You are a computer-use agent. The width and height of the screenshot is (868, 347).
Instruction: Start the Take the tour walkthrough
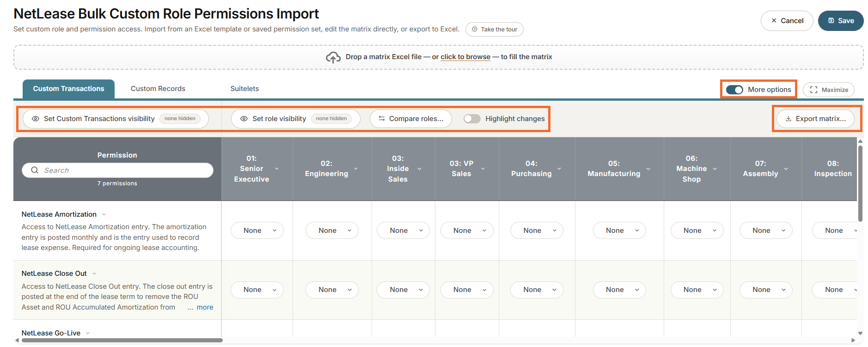pos(495,29)
